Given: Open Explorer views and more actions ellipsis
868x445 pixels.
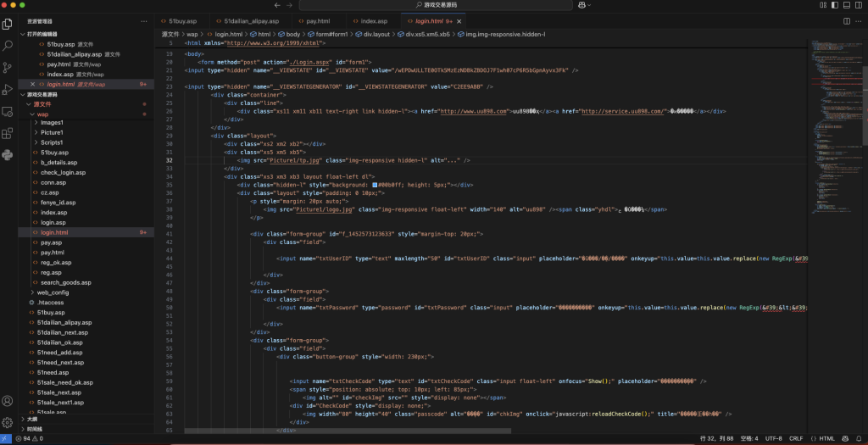Looking at the screenshot, I should (x=144, y=21).
